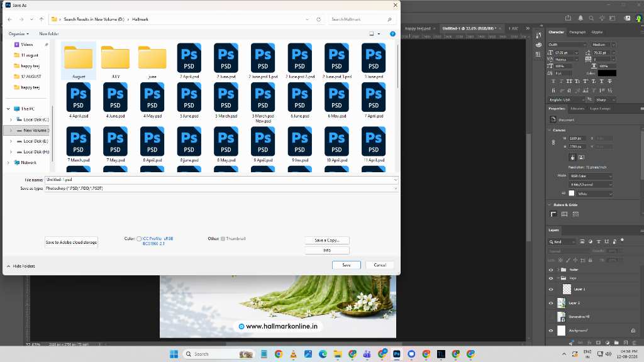Image resolution: width=644 pixels, height=362 pixels.
Task: Click the Save button
Action: tap(347, 265)
